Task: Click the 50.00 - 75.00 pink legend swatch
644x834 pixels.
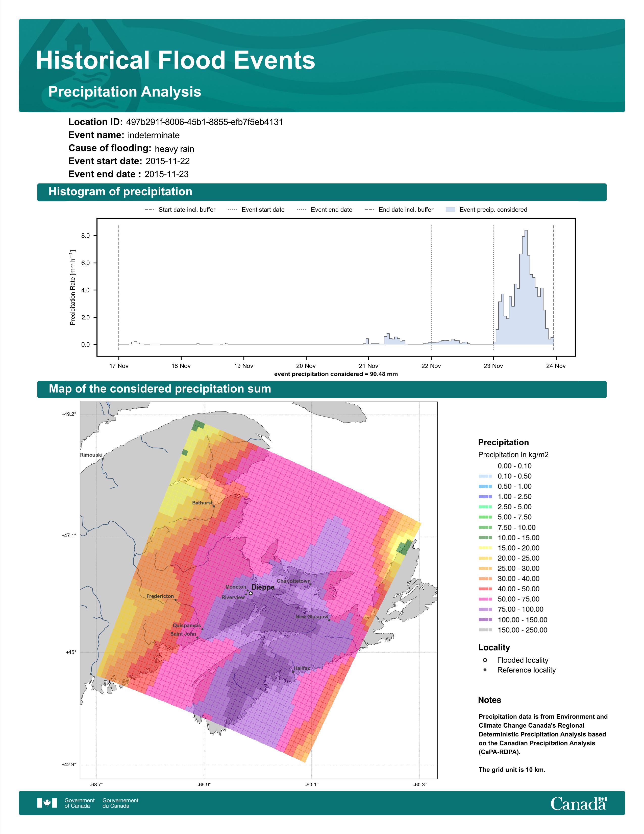Action: pos(485,599)
